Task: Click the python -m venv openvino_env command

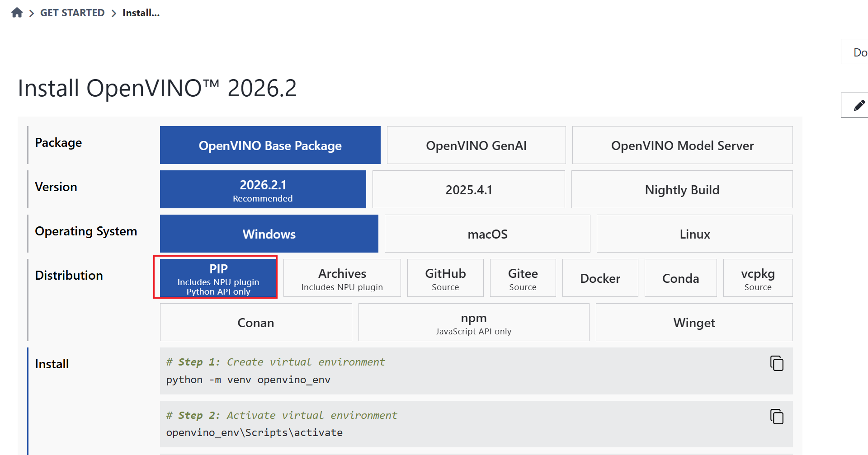Action: 248,380
